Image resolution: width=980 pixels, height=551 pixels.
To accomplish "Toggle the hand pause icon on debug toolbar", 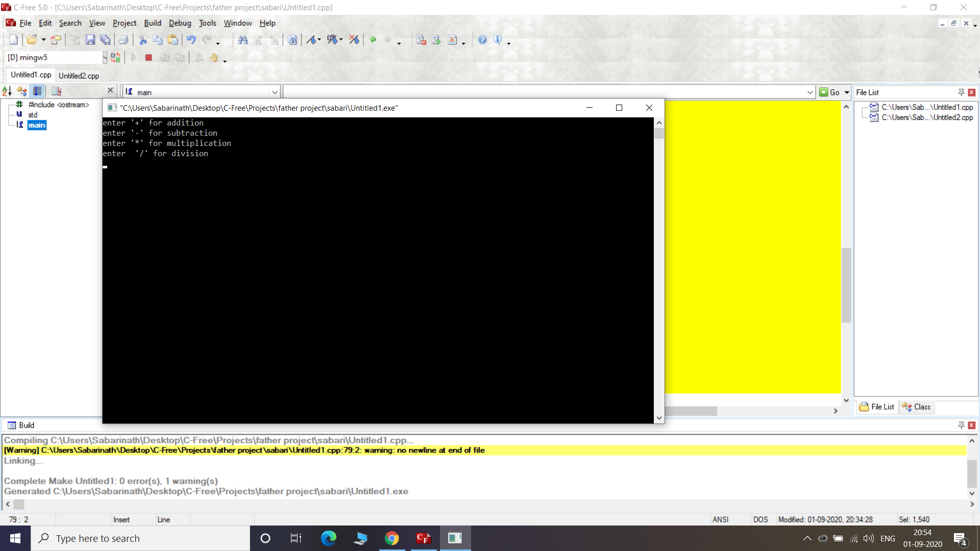I will 214,58.
